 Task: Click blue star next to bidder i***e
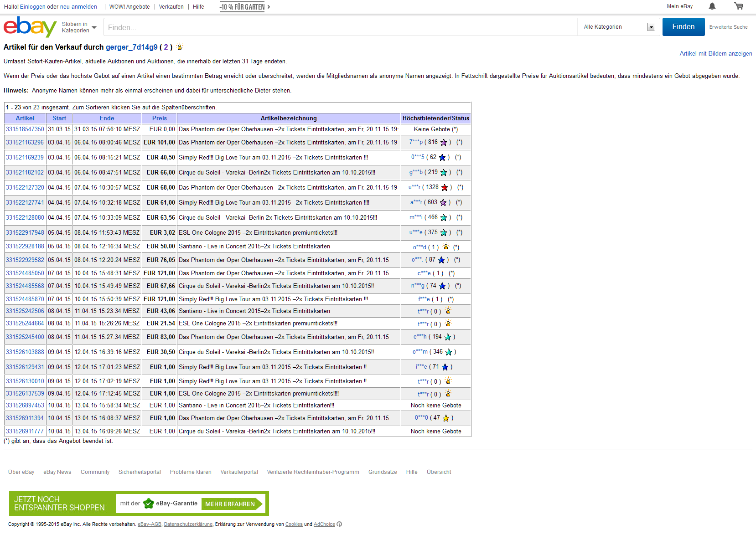[445, 367]
